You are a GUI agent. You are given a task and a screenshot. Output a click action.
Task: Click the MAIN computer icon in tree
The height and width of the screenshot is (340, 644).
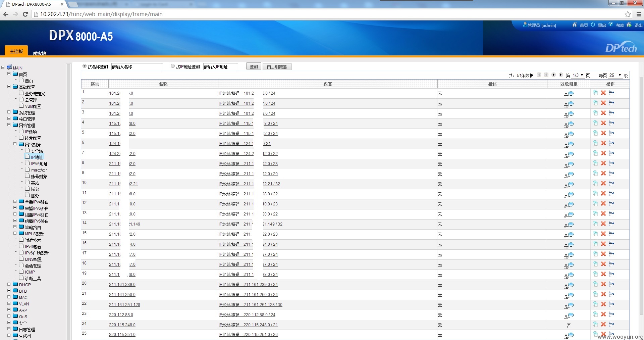[x=9, y=67]
